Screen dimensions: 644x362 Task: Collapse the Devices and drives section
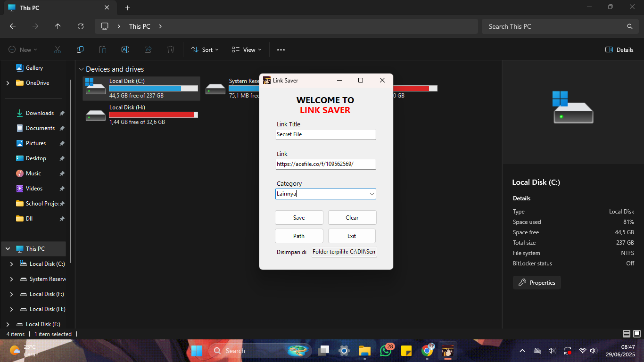(x=81, y=69)
